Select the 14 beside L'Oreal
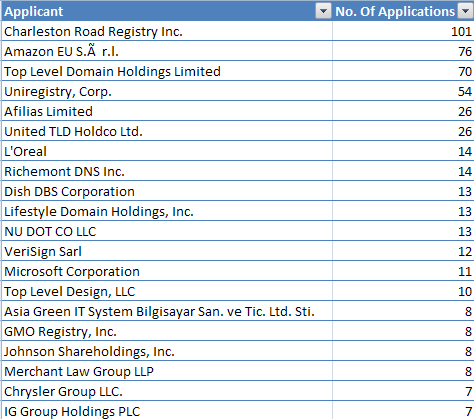The height and width of the screenshot is (419, 474). click(403, 151)
